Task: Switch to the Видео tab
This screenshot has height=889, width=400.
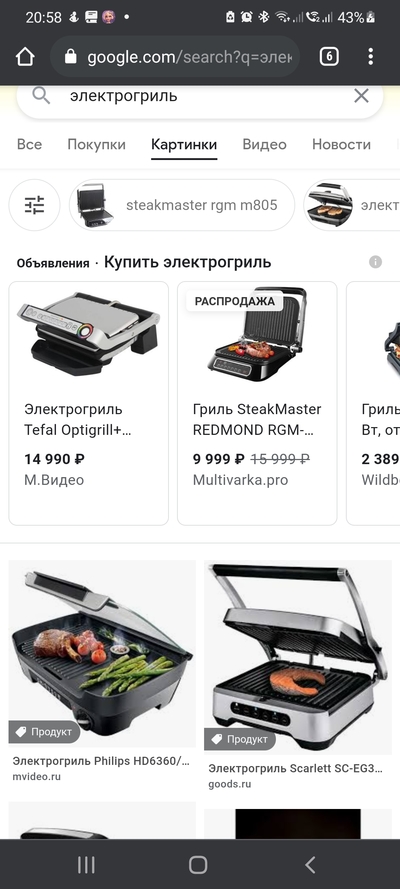Action: [264, 145]
